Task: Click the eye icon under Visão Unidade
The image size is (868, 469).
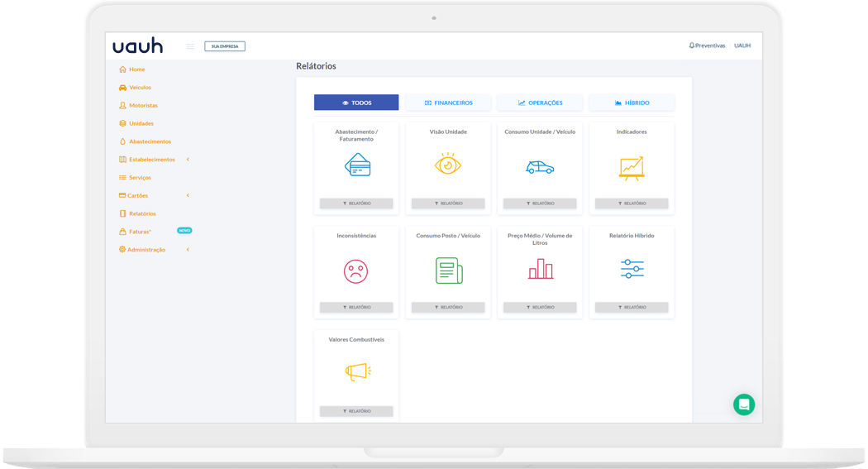Action: (x=447, y=165)
